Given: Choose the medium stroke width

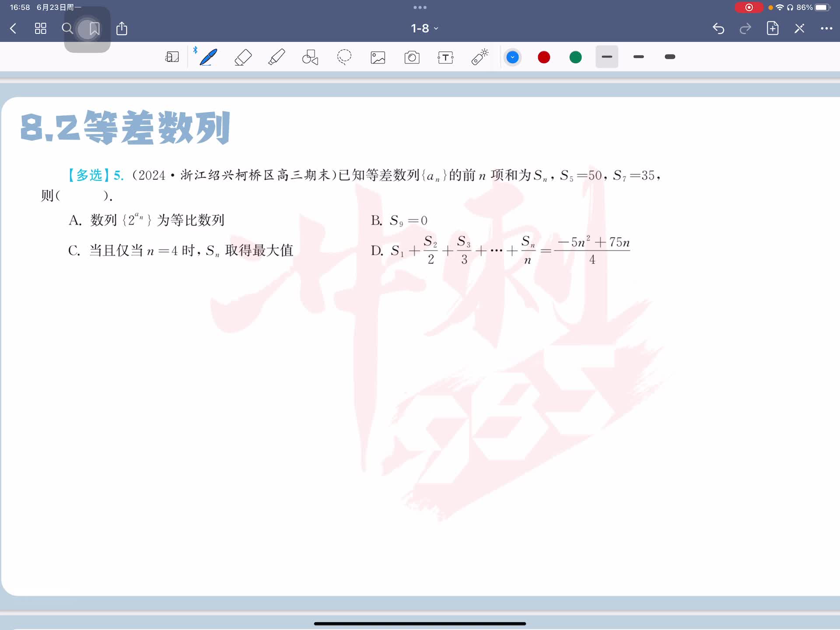Looking at the screenshot, I should tap(638, 57).
